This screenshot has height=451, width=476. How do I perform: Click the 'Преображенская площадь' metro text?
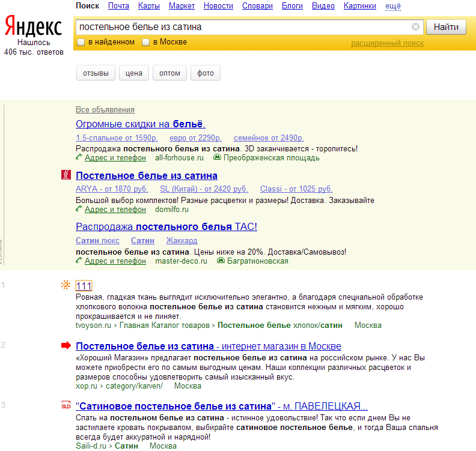[x=272, y=158]
